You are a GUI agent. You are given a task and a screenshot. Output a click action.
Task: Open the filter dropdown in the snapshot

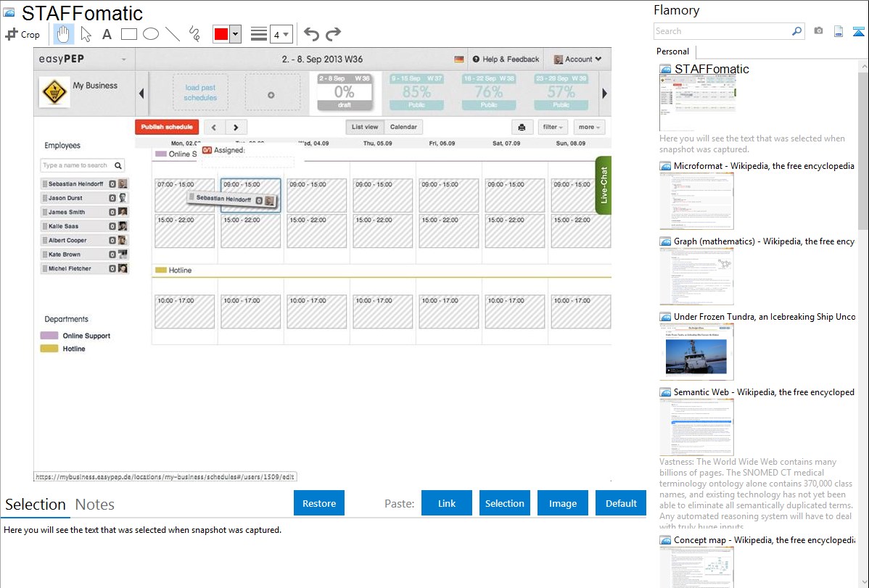coord(553,127)
